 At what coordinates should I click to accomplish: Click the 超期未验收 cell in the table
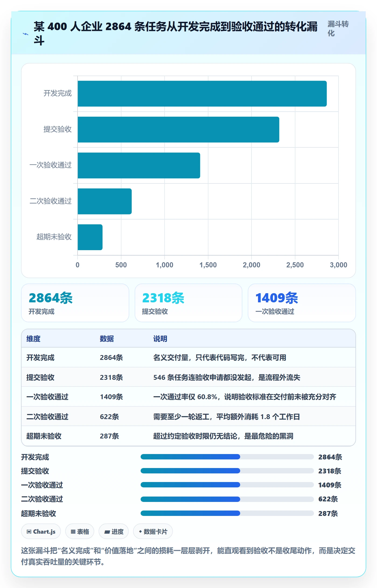click(x=44, y=436)
